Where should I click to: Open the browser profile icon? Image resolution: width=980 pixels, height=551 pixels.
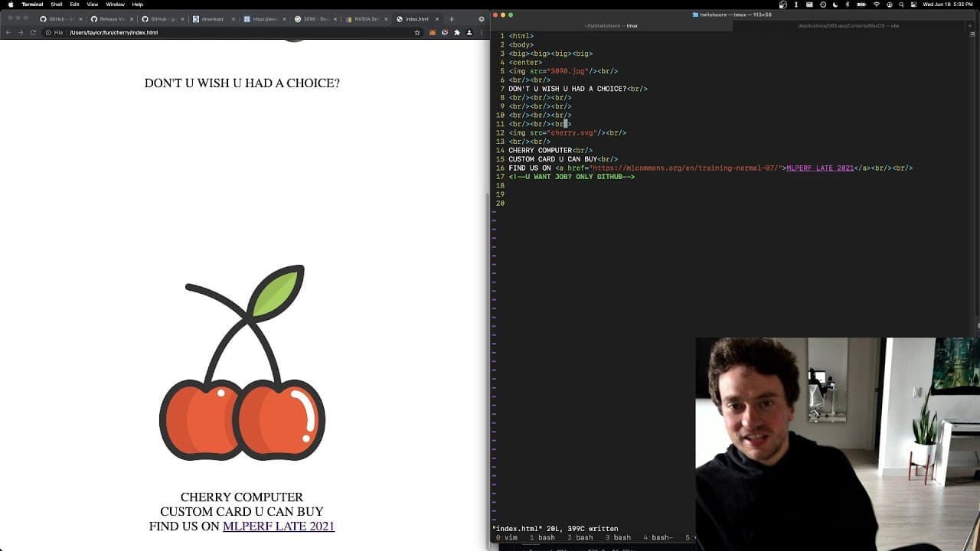point(469,33)
